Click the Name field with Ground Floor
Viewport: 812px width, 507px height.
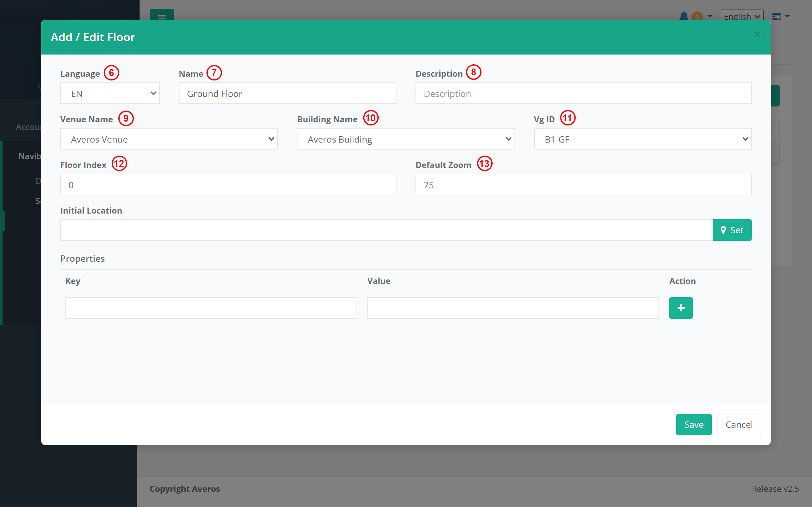pyautogui.click(x=287, y=93)
